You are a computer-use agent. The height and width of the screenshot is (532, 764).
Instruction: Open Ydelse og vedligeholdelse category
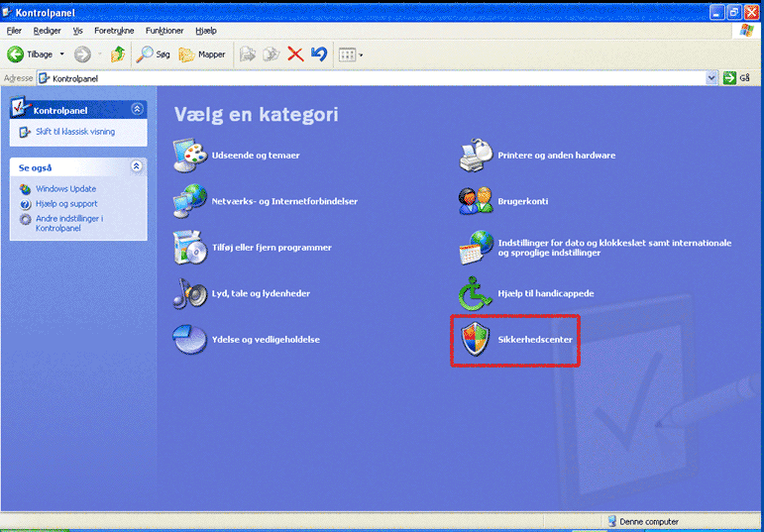tap(266, 340)
